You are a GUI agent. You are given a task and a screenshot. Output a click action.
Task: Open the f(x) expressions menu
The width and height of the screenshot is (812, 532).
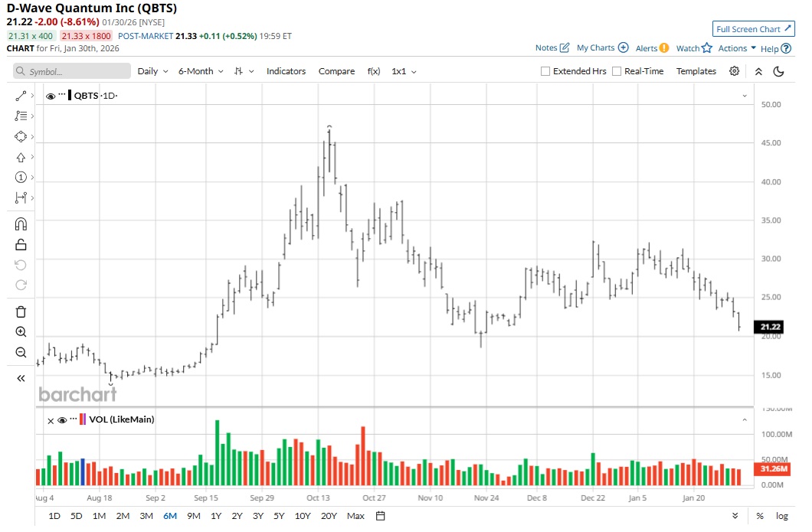pyautogui.click(x=374, y=71)
